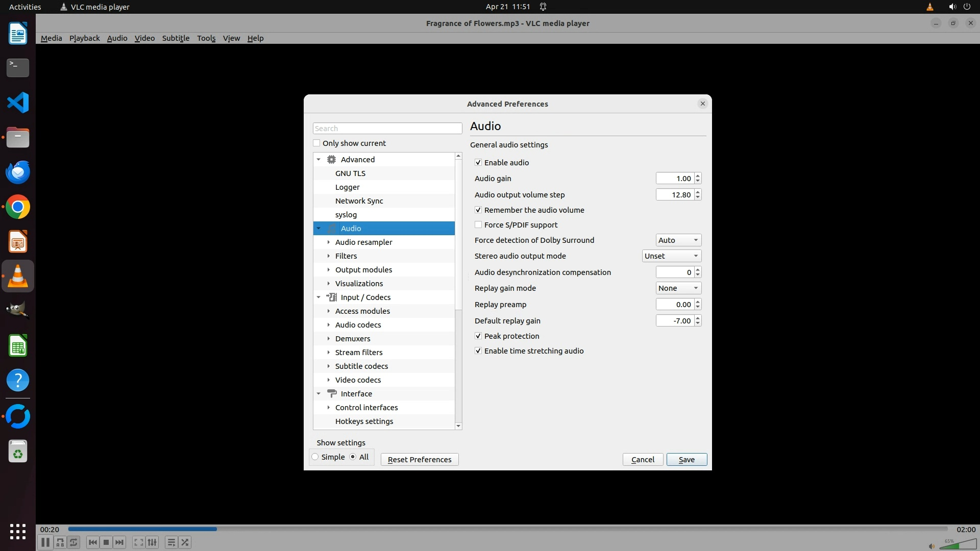Uncheck the Enable audio checkbox
Screen dimensions: 980x551
[x=478, y=163]
